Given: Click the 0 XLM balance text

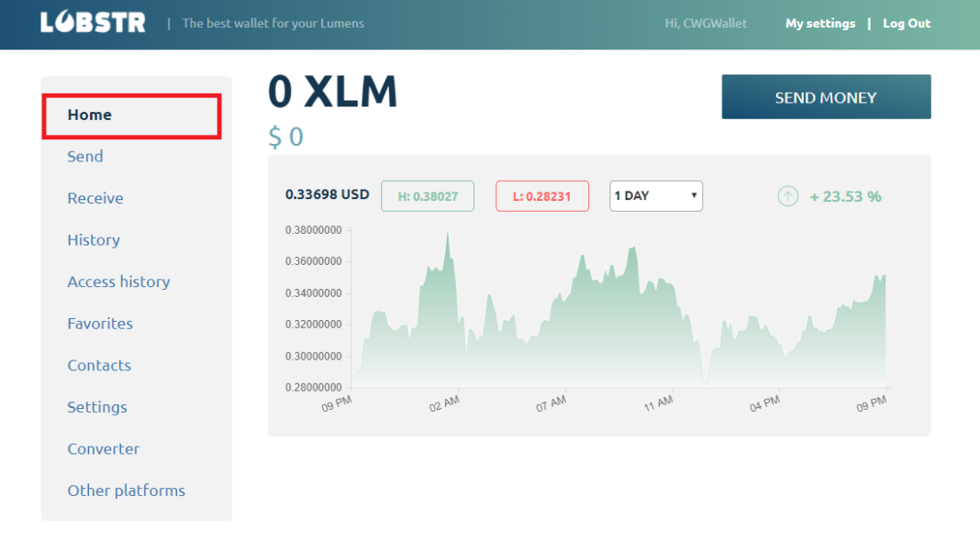Looking at the screenshot, I should click(332, 92).
